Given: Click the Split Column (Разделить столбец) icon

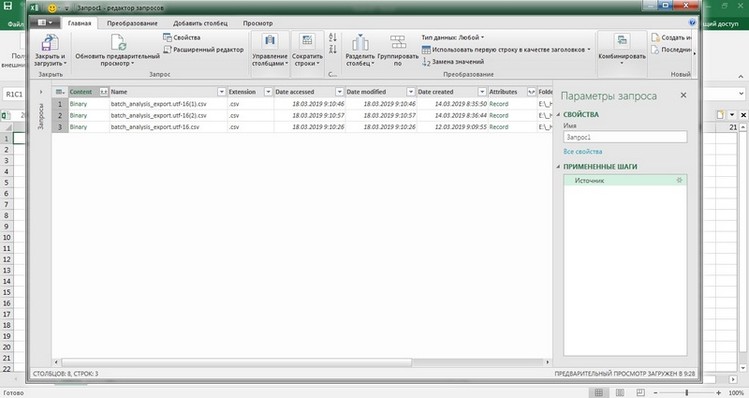Looking at the screenshot, I should (x=360, y=42).
